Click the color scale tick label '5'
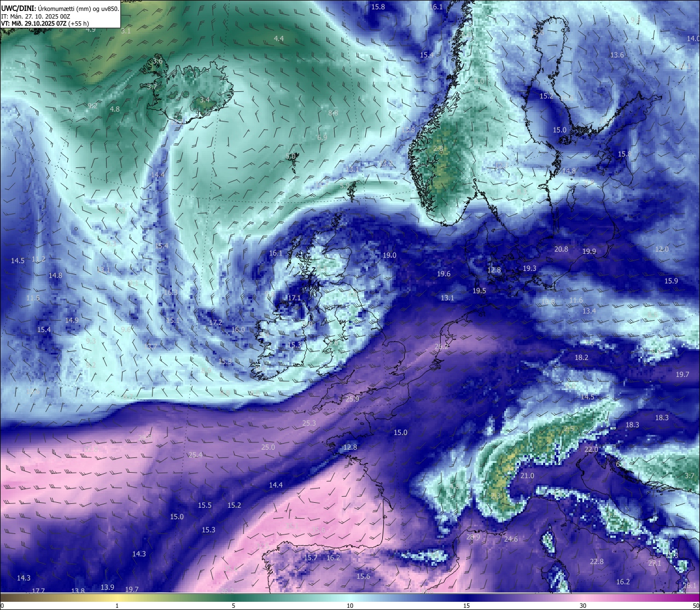Image resolution: width=700 pixels, height=610 pixels. 234,606
